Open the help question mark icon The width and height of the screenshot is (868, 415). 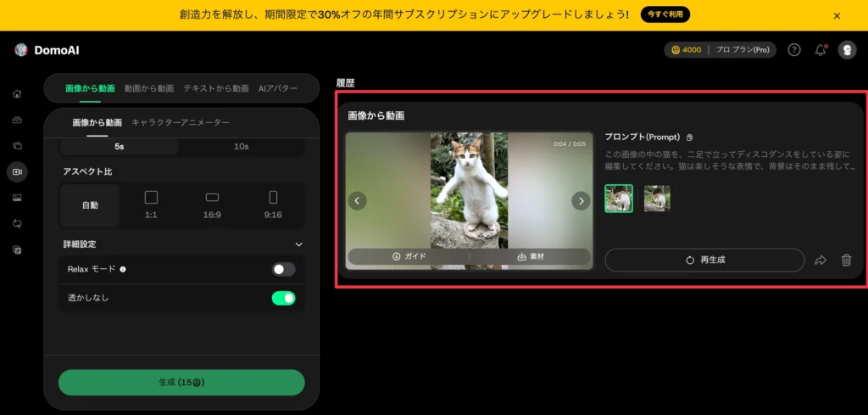793,50
